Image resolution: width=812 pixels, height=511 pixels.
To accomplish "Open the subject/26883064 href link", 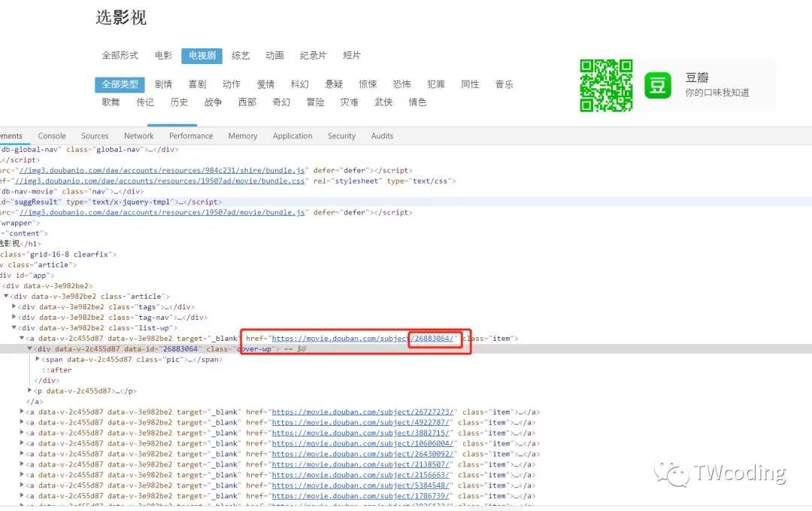I will [x=363, y=339].
